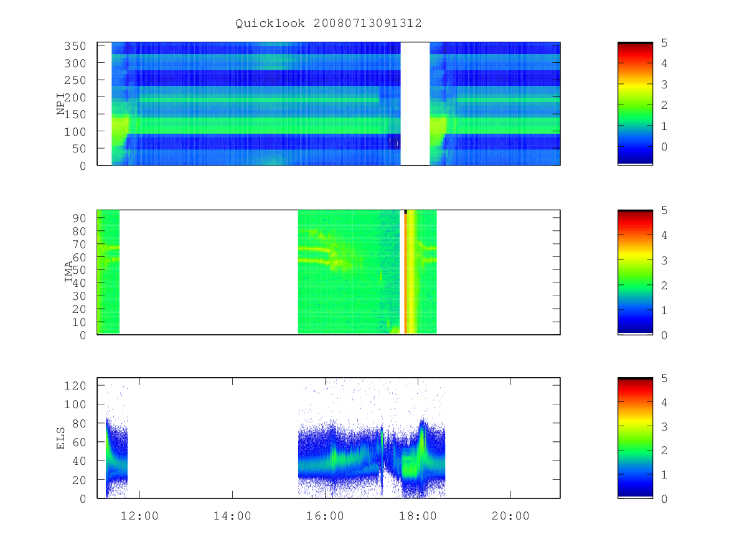Click the white data gap in the NPI panel

tap(415, 103)
